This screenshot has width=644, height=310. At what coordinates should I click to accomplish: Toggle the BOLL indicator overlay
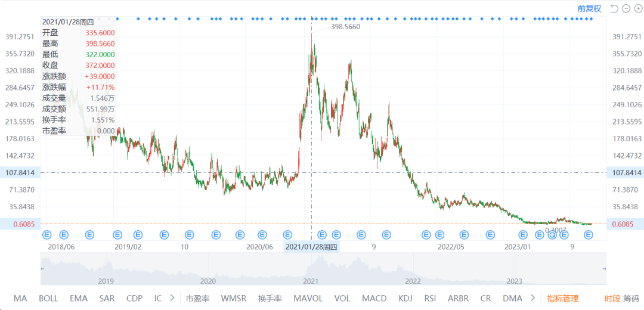(48, 298)
